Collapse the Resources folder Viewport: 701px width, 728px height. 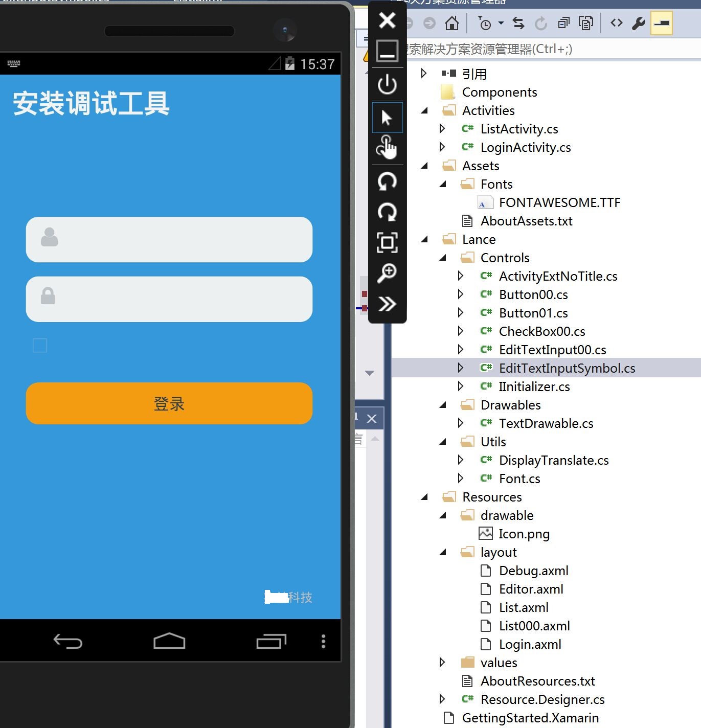[424, 497]
